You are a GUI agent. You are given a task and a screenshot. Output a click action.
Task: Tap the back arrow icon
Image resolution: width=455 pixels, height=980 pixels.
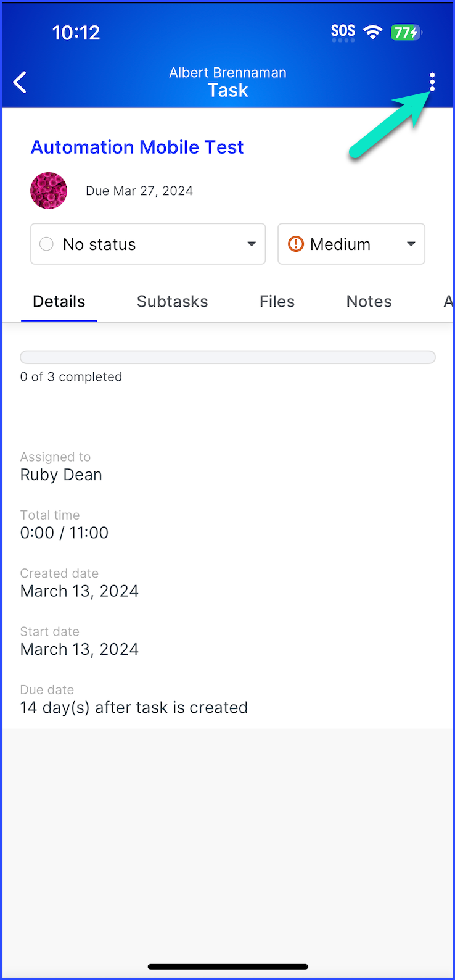coord(20,82)
